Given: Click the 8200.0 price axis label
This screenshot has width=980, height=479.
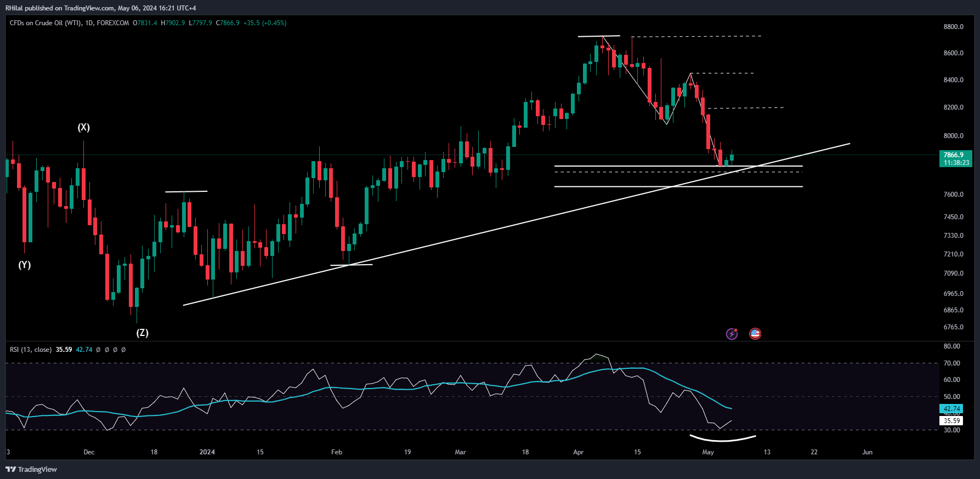Looking at the screenshot, I should 953,107.
